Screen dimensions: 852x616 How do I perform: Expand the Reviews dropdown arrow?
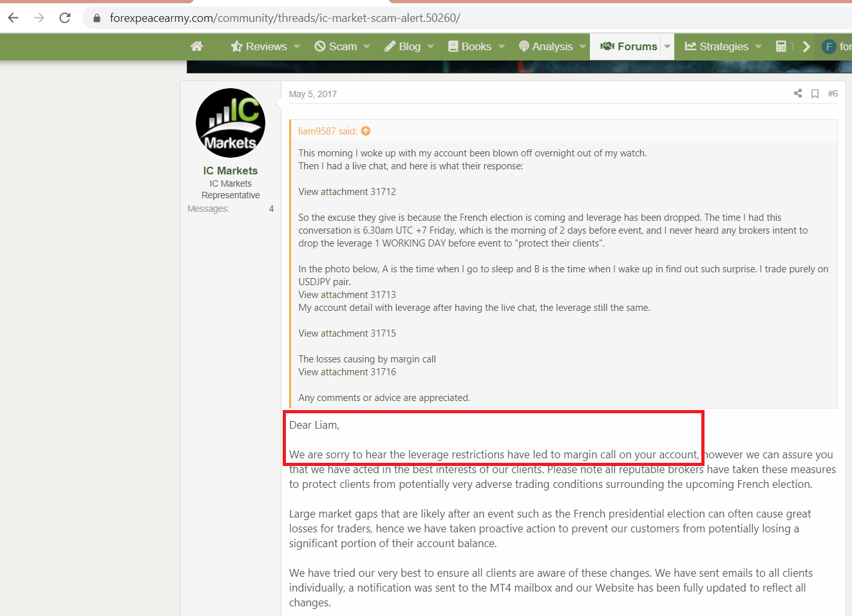[x=297, y=46]
